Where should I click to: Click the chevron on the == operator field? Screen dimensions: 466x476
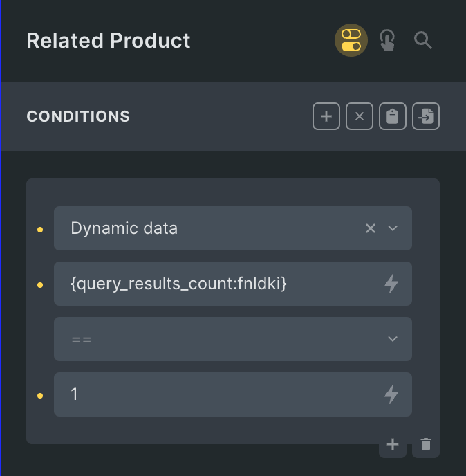[x=393, y=339]
